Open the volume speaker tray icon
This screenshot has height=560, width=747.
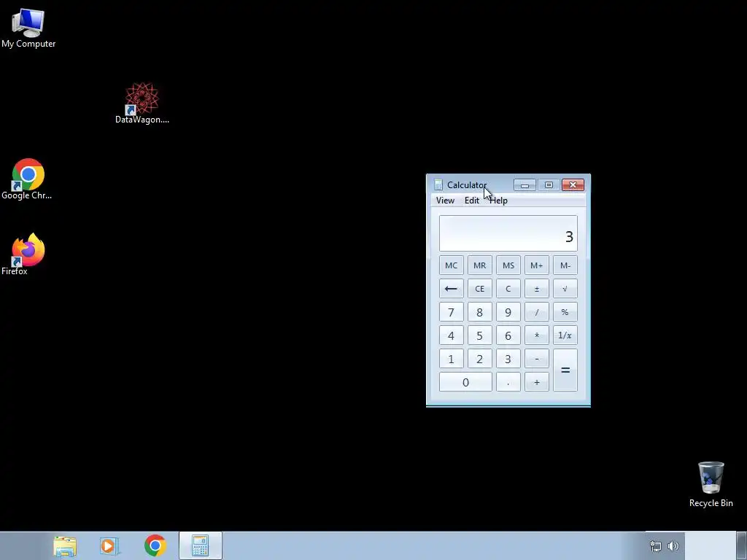coord(673,546)
